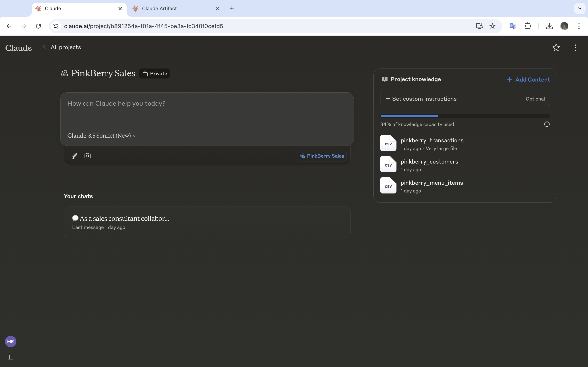Bookmark this page with star icon
Image resolution: width=588 pixels, height=367 pixels.
[492, 26]
